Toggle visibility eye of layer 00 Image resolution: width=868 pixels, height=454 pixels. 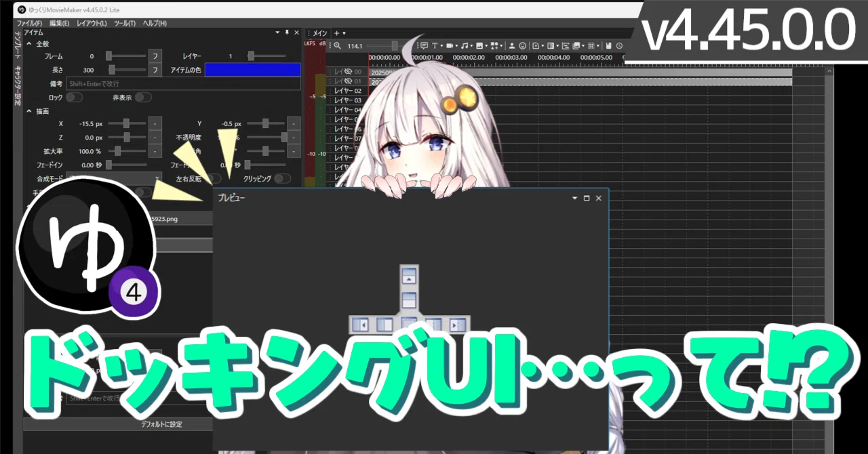(x=348, y=72)
